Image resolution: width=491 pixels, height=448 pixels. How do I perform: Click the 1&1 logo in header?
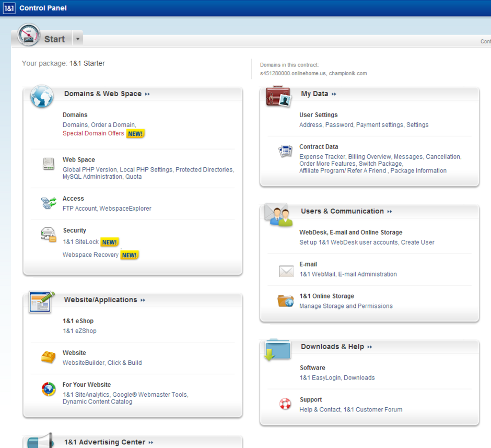(9, 8)
